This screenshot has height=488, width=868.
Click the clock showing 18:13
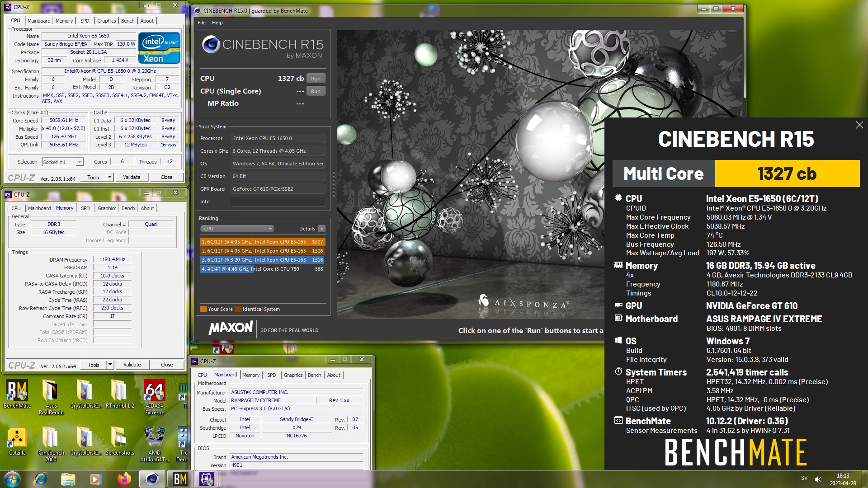[x=843, y=476]
